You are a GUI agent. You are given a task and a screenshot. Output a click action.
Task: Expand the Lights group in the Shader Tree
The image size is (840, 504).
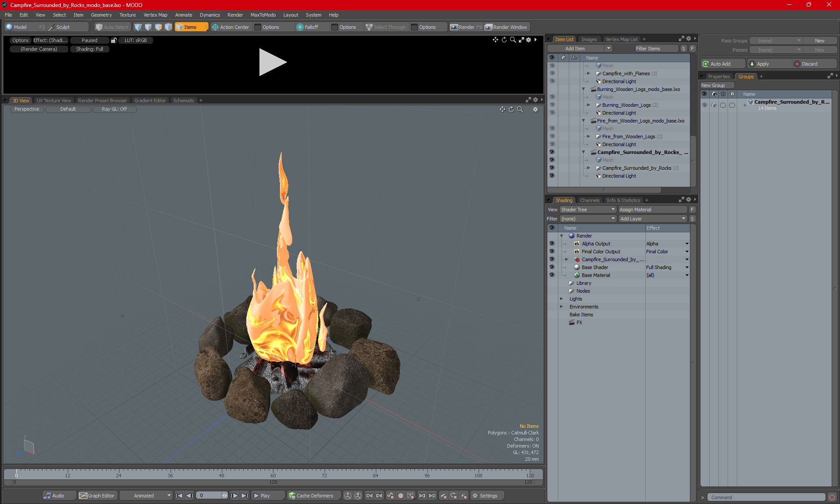pos(561,299)
